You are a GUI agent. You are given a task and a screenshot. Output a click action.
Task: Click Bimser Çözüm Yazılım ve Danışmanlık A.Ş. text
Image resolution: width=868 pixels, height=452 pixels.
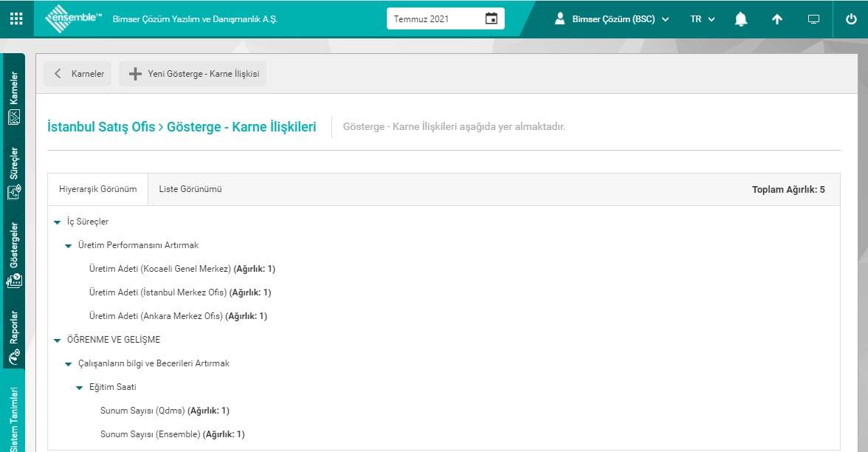(195, 19)
